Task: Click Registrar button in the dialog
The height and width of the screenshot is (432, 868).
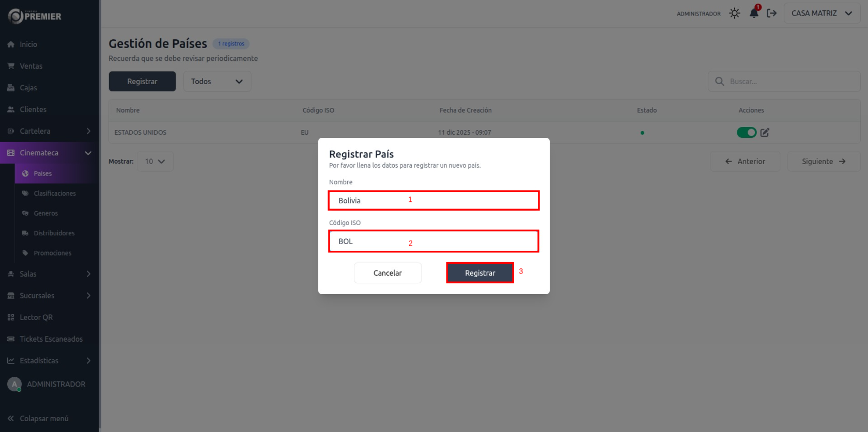Action: click(x=480, y=273)
